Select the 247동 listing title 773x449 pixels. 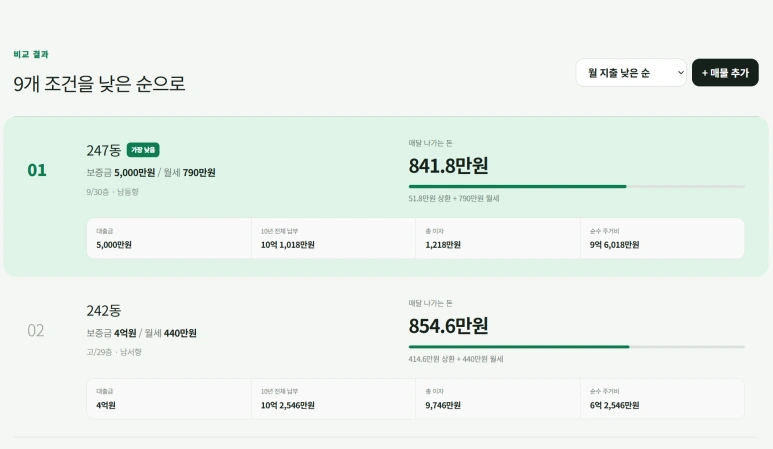point(104,150)
